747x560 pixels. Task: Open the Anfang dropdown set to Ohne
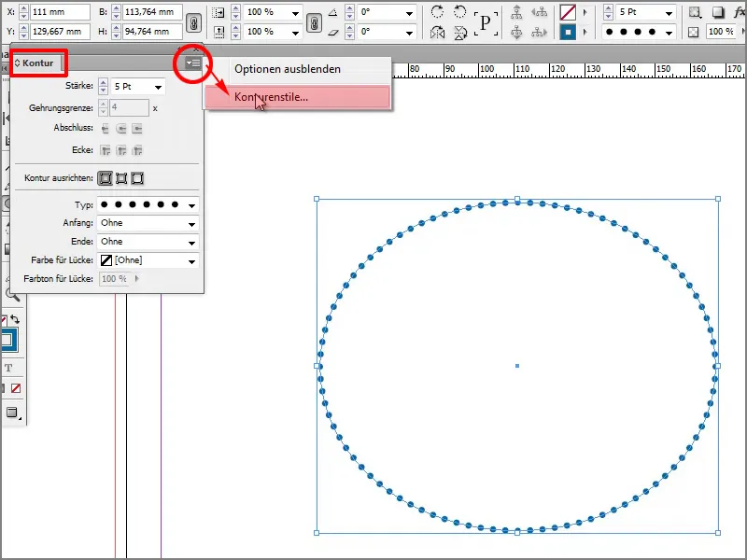(x=190, y=223)
